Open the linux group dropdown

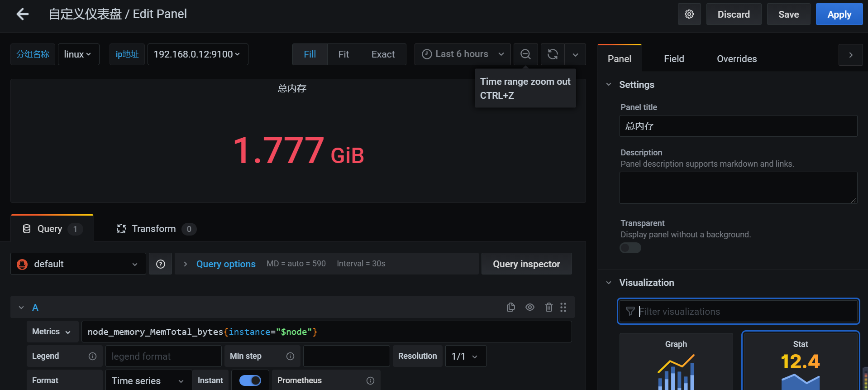78,54
